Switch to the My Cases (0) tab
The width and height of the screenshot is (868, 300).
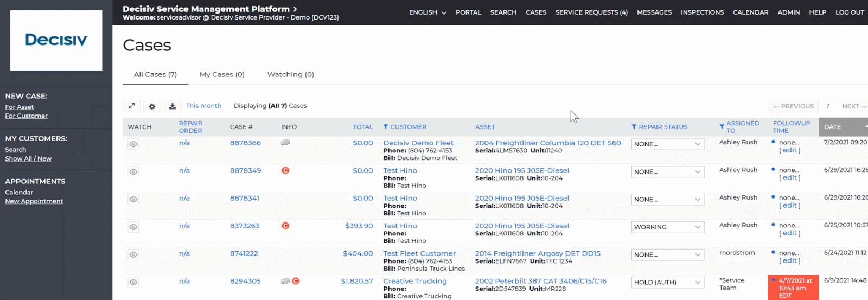[222, 74]
